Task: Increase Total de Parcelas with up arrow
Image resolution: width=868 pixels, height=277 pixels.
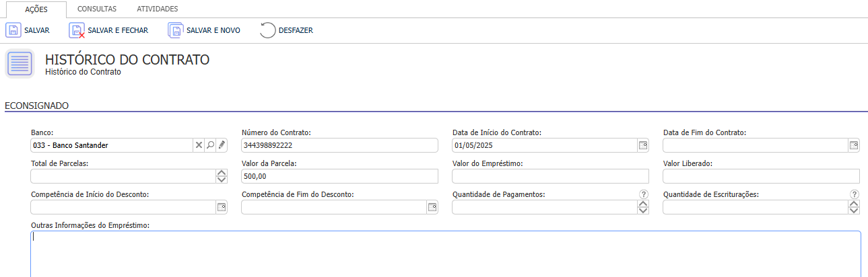Action: (x=222, y=172)
